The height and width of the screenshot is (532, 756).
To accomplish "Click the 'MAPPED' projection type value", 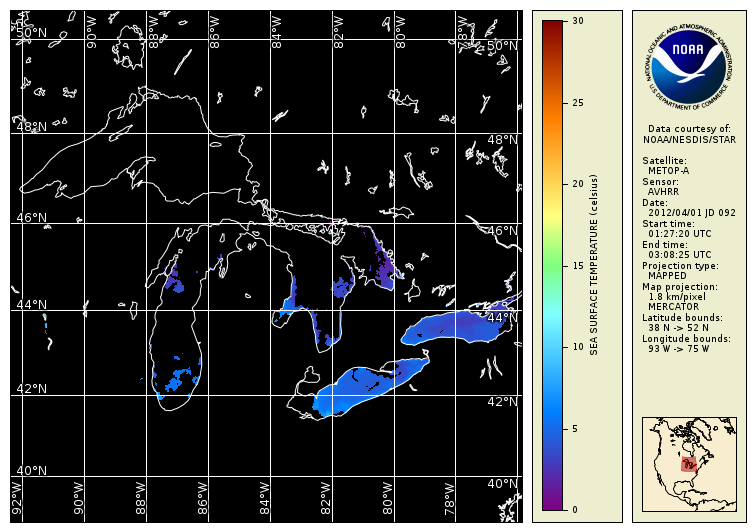I will (667, 276).
